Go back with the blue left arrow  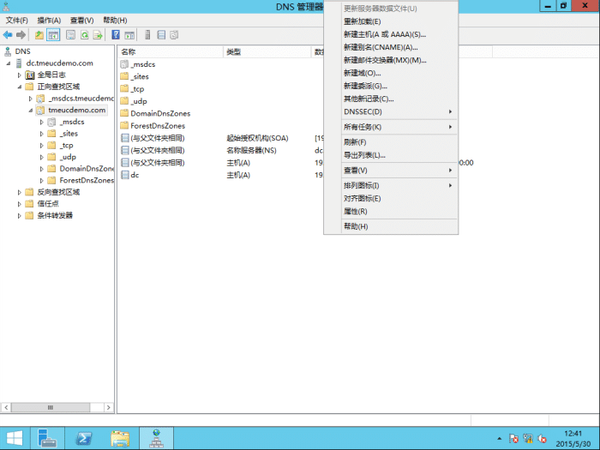[x=7, y=35]
